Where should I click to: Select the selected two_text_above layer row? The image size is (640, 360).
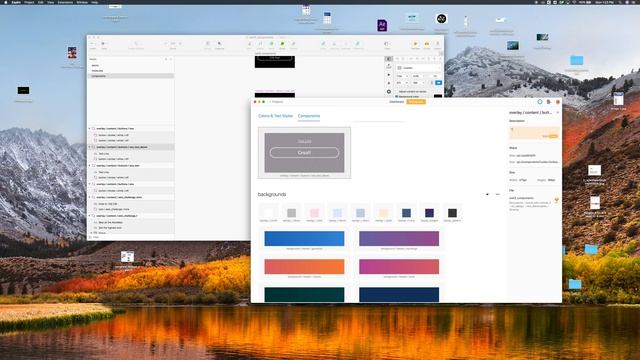click(131, 147)
